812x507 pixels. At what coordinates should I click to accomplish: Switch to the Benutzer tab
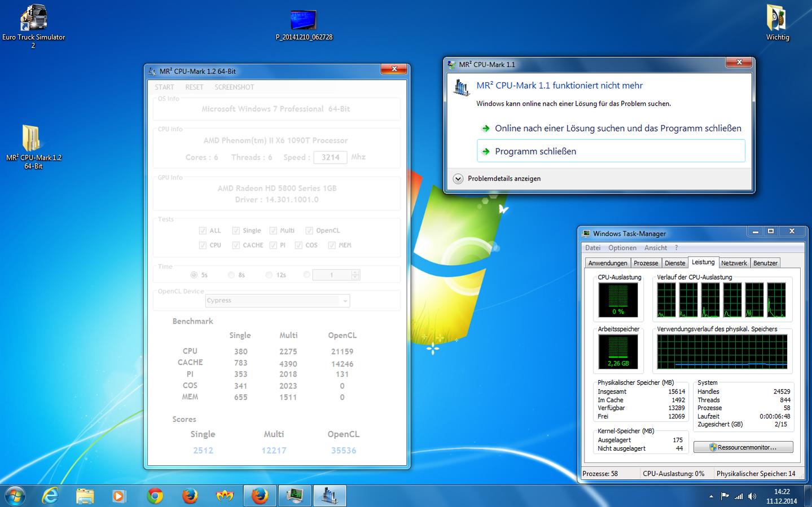(765, 263)
